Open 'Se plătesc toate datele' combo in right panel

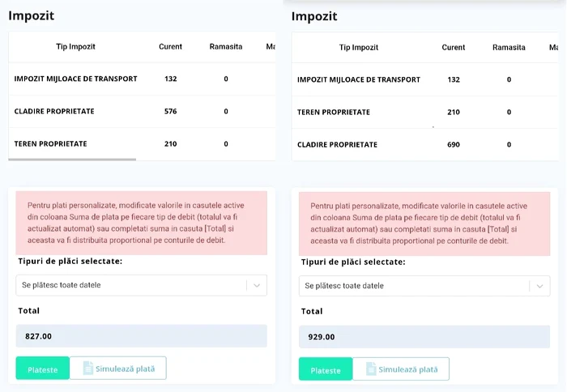(x=415, y=286)
